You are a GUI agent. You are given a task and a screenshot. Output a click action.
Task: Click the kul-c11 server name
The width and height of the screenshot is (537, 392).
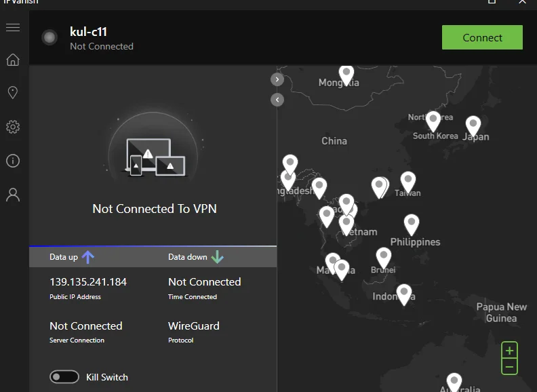coord(88,31)
